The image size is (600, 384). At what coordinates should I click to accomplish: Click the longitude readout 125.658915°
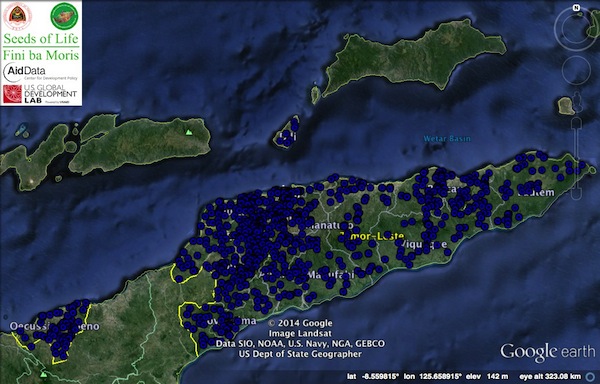pos(433,377)
